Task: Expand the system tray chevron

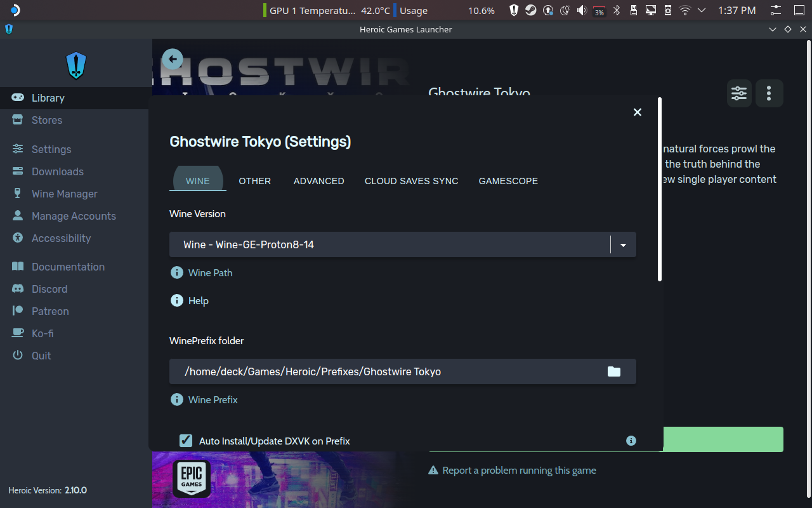Action: [x=702, y=10]
